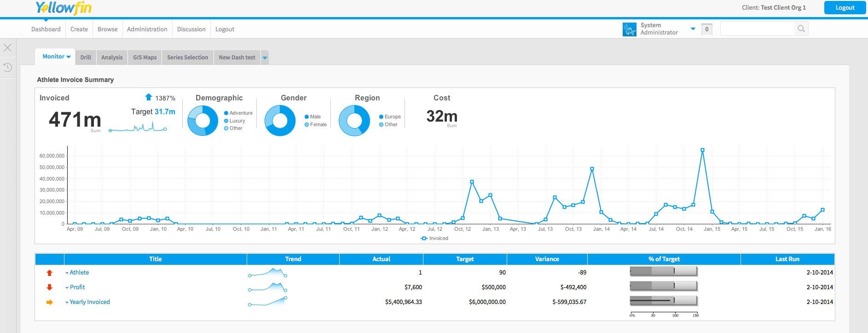Click the blue Logout button
The height and width of the screenshot is (333, 868).
pyautogui.click(x=845, y=7)
